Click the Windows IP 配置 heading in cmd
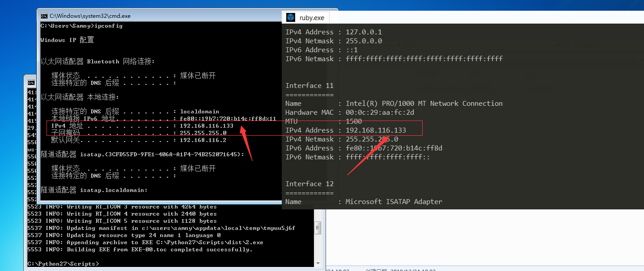 click(67, 40)
